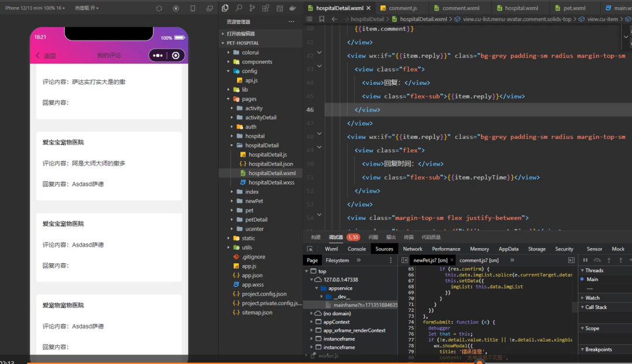Open the Source Control branch icon
Viewport: 632px width, 364px height.
[x=252, y=8]
